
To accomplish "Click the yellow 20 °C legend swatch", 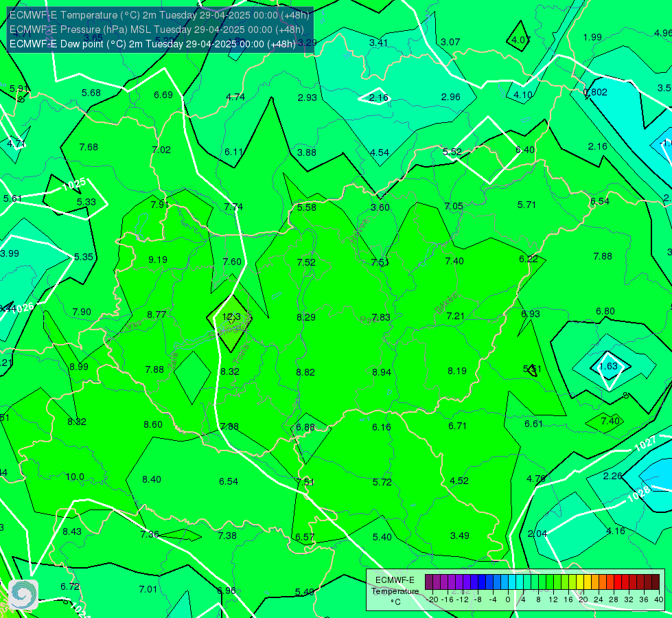I will pos(580,582).
